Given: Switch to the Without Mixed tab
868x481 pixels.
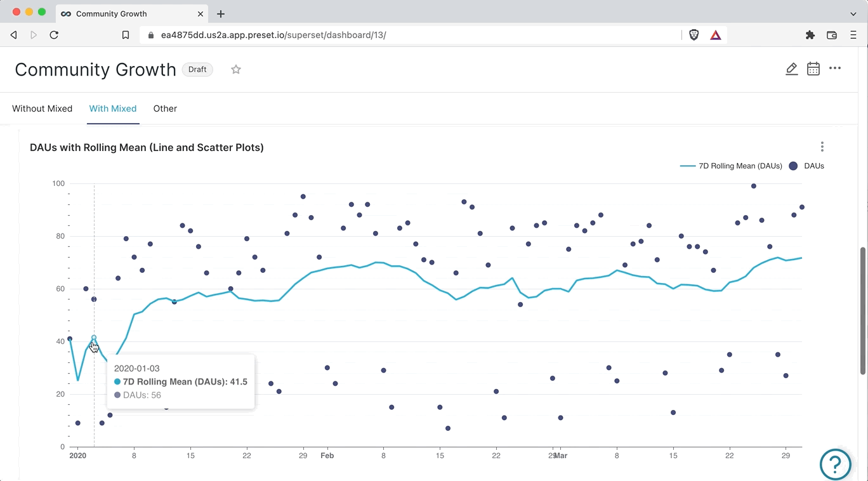Looking at the screenshot, I should (43, 109).
